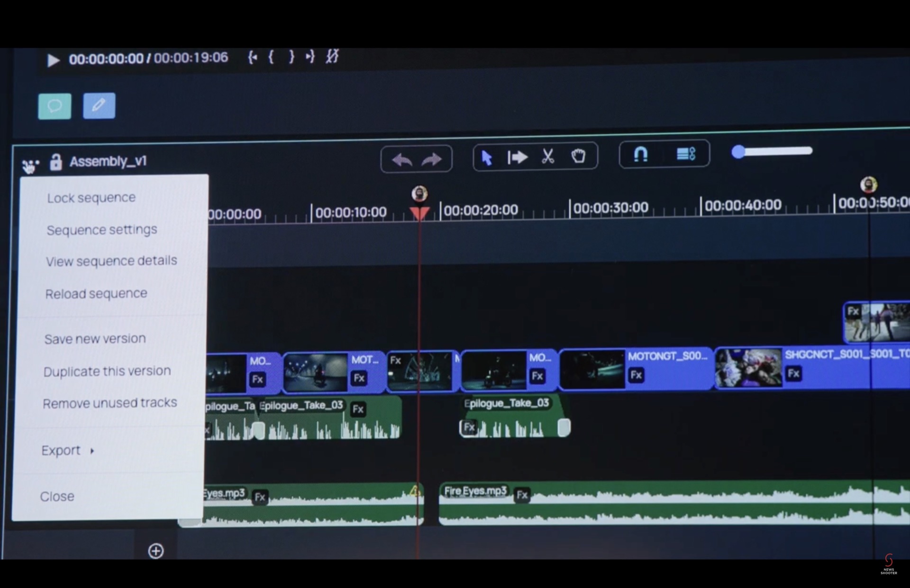Click the undo arrow
The height and width of the screenshot is (588, 910).
402,160
